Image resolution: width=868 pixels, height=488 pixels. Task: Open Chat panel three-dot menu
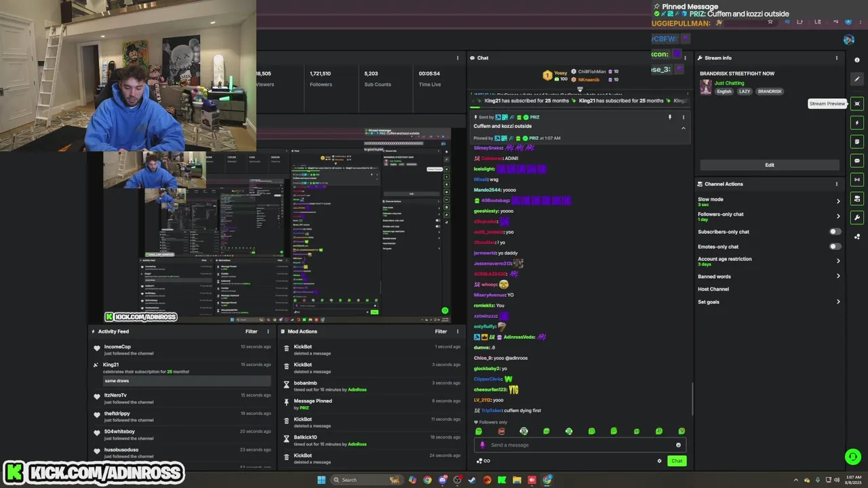tap(685, 58)
